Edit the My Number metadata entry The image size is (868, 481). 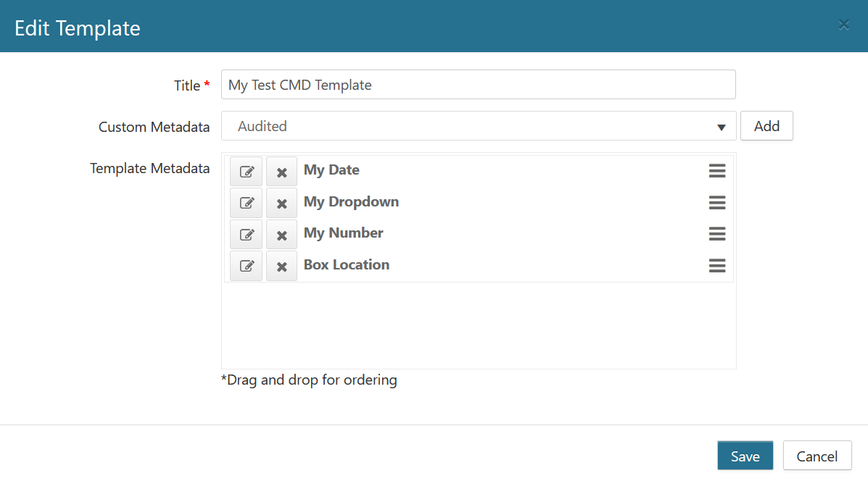pos(246,235)
